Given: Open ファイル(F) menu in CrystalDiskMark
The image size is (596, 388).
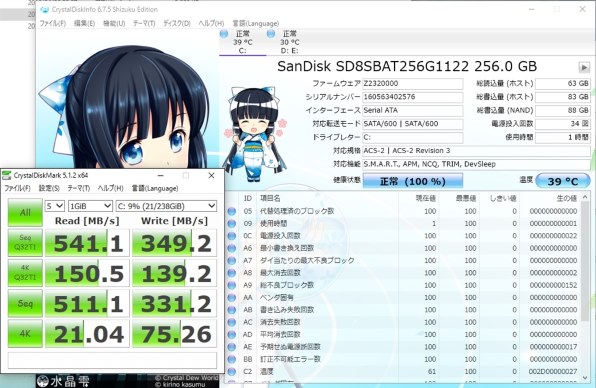Looking at the screenshot, I should pos(17,188).
